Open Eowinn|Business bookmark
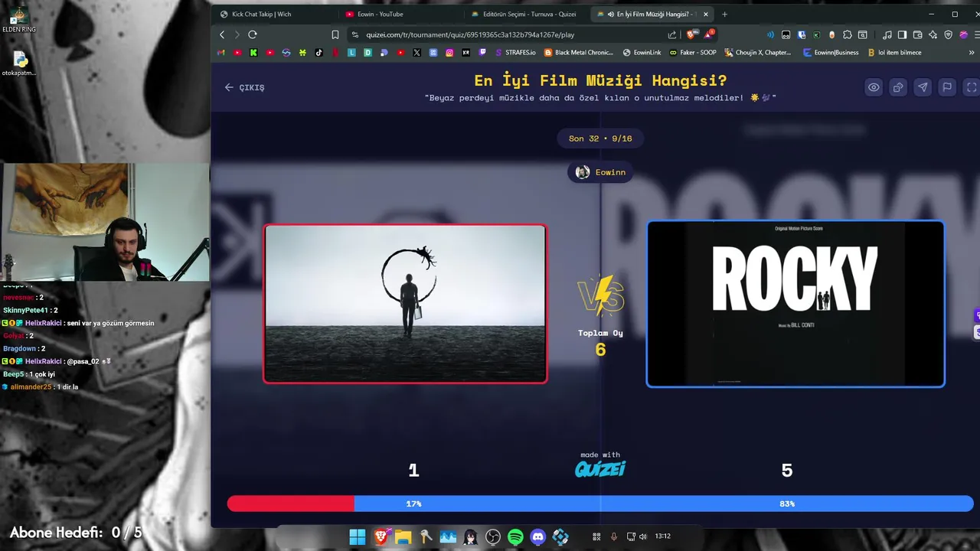 pyautogui.click(x=831, y=53)
